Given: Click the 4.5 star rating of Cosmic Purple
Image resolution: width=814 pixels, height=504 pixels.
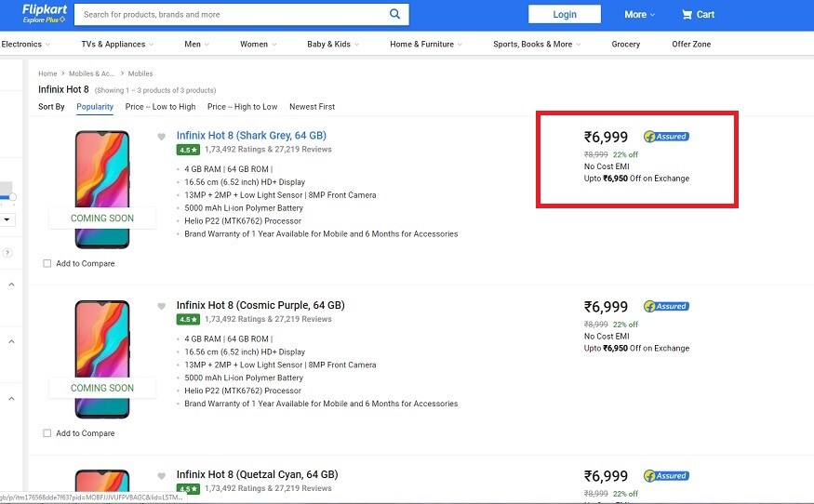Looking at the screenshot, I should coord(188,319).
